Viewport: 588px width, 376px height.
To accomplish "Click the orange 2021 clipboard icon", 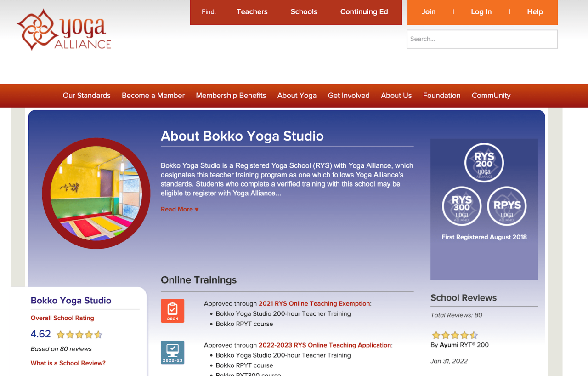I will [172, 311].
